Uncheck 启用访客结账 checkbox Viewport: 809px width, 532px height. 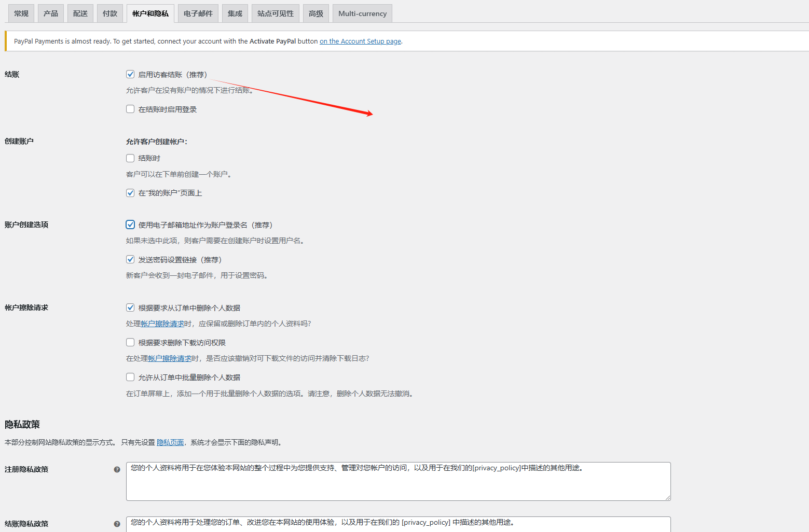tap(130, 75)
